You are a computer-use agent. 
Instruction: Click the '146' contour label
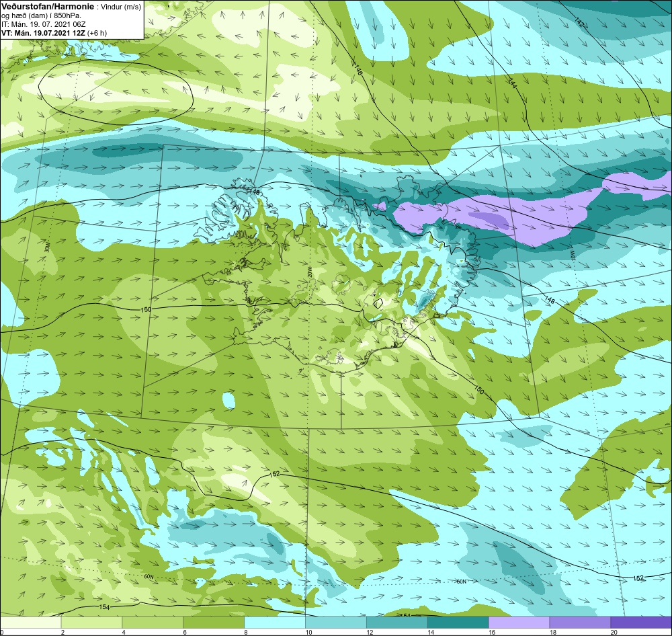(x=358, y=70)
